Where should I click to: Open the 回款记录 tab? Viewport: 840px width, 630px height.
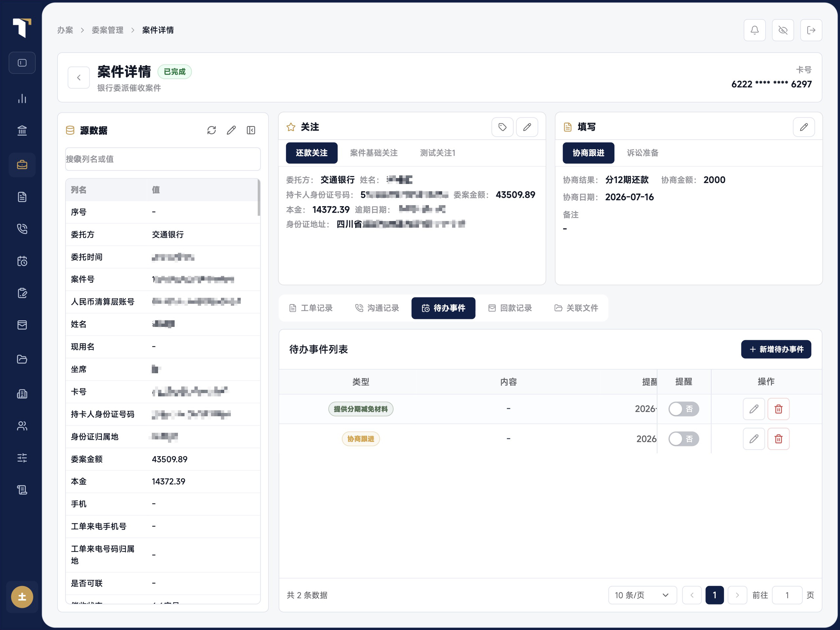coord(510,308)
